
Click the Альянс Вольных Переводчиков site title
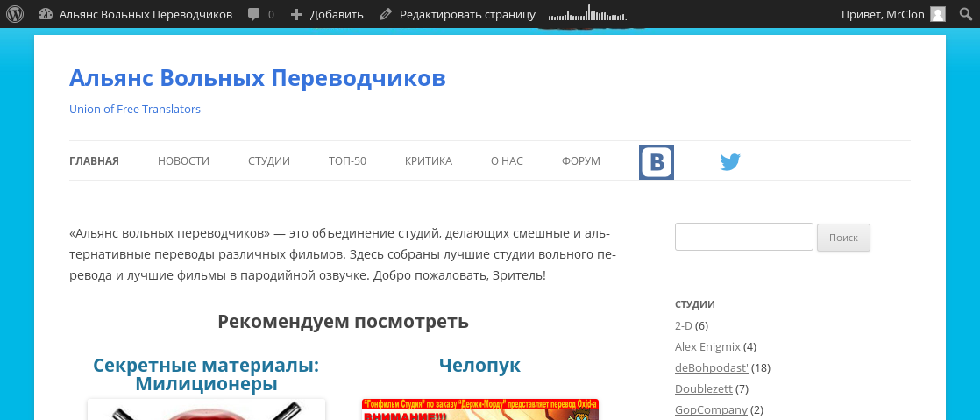[x=257, y=78]
